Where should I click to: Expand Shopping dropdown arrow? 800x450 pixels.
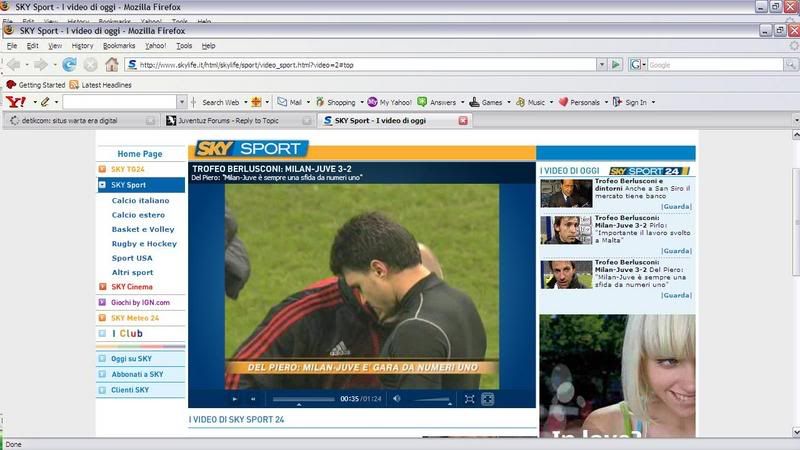click(x=362, y=102)
